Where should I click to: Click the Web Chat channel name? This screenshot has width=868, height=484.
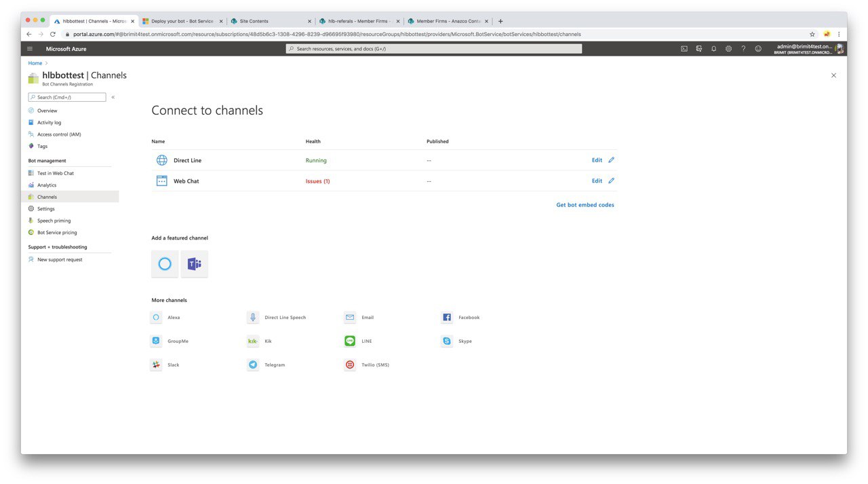point(186,181)
